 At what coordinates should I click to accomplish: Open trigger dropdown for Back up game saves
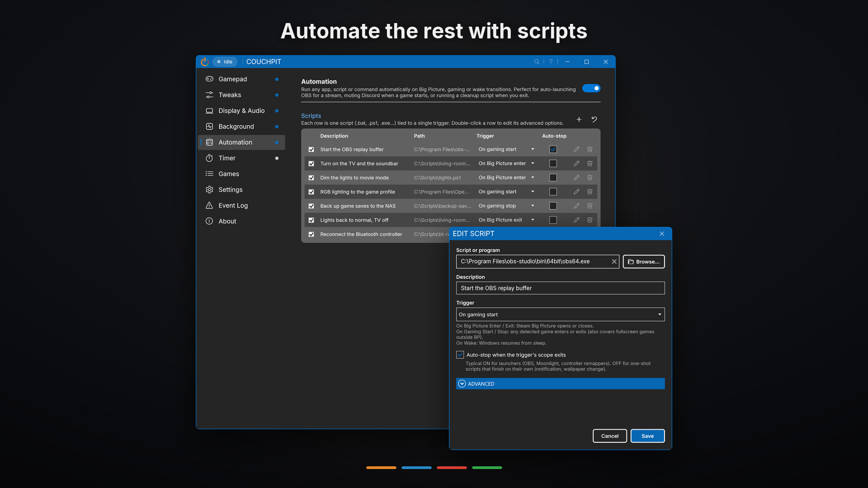click(506, 206)
